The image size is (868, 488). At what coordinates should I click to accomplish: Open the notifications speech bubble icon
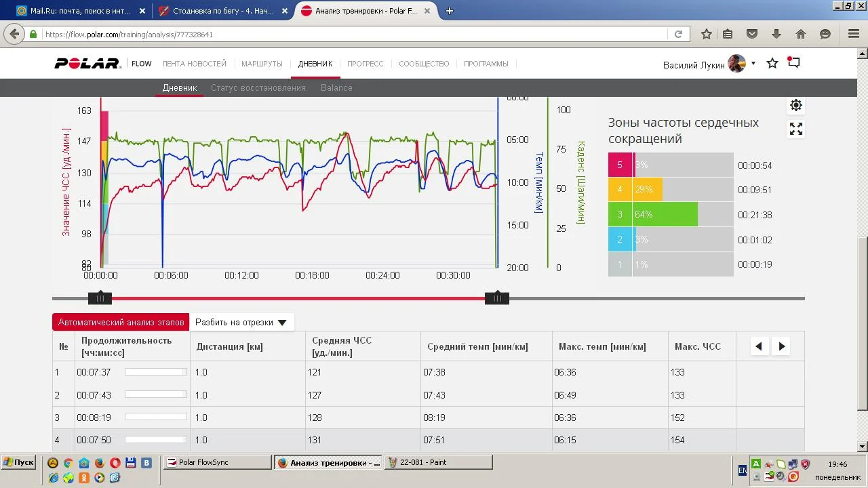click(x=793, y=63)
